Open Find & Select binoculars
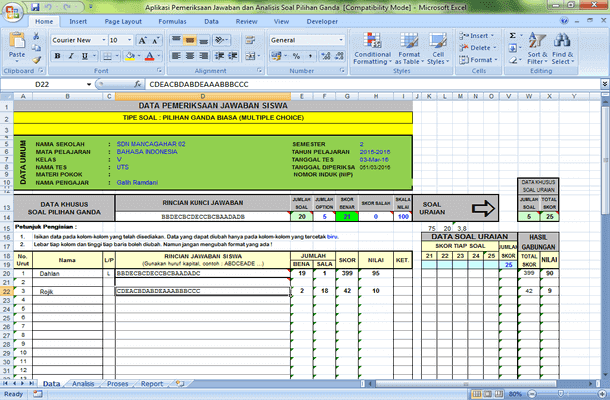The image size is (610, 400). tap(563, 49)
